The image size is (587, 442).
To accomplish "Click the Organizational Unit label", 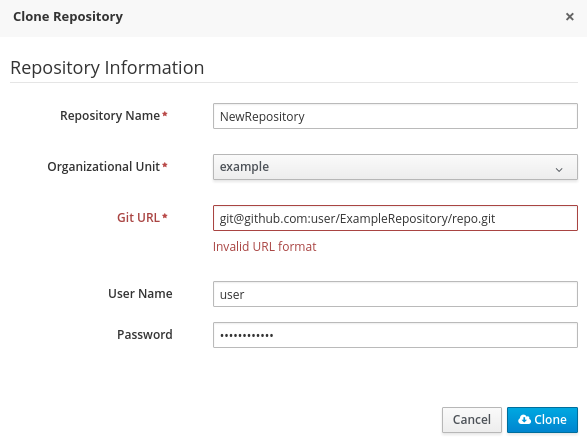I will click(103, 167).
